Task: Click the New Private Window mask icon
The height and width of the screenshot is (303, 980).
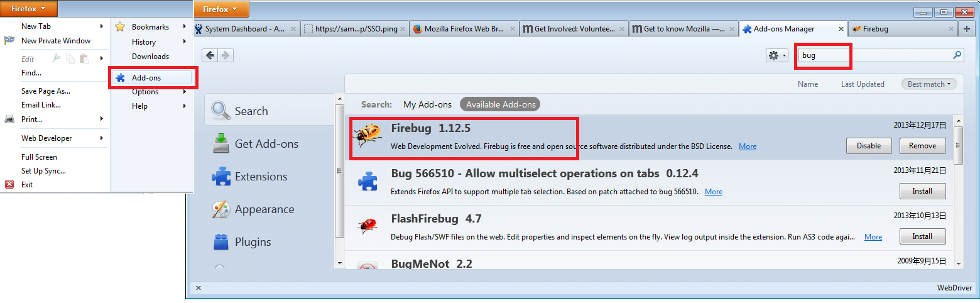Action: tap(9, 40)
